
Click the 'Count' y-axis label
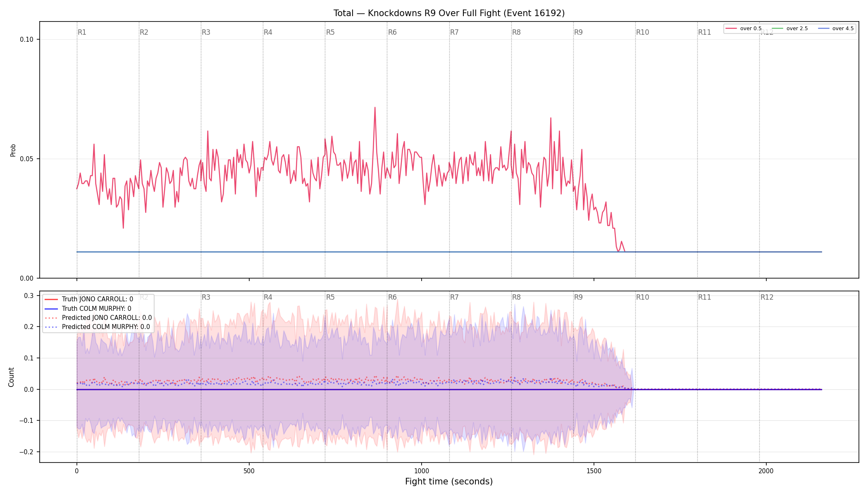coord(11,377)
